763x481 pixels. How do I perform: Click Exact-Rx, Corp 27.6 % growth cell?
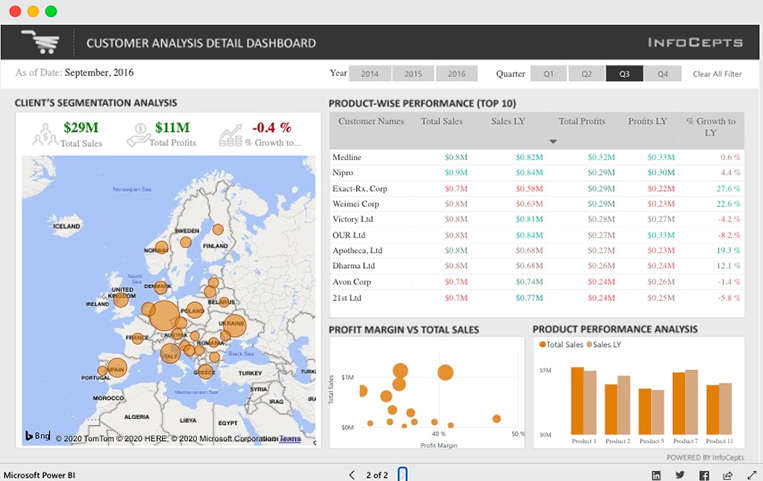coord(728,188)
